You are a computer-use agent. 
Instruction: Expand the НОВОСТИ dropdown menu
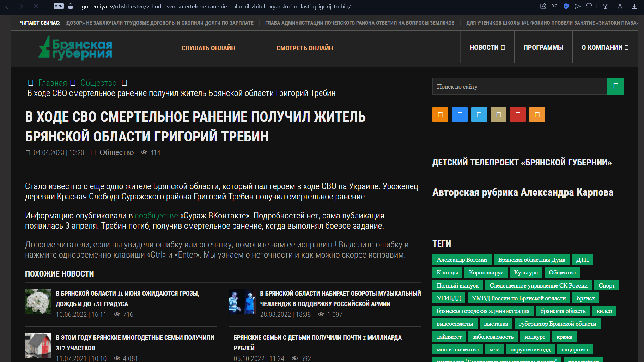[x=487, y=47]
